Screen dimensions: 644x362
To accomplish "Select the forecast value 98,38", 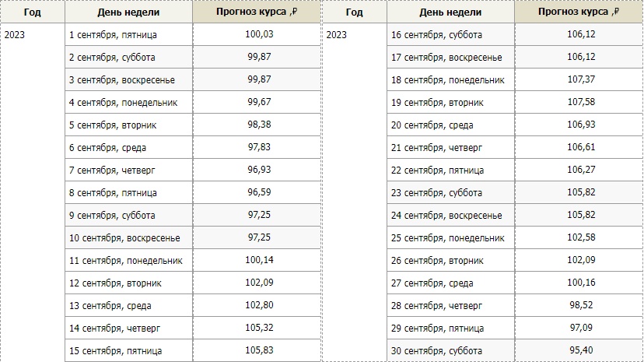I will point(260,125).
